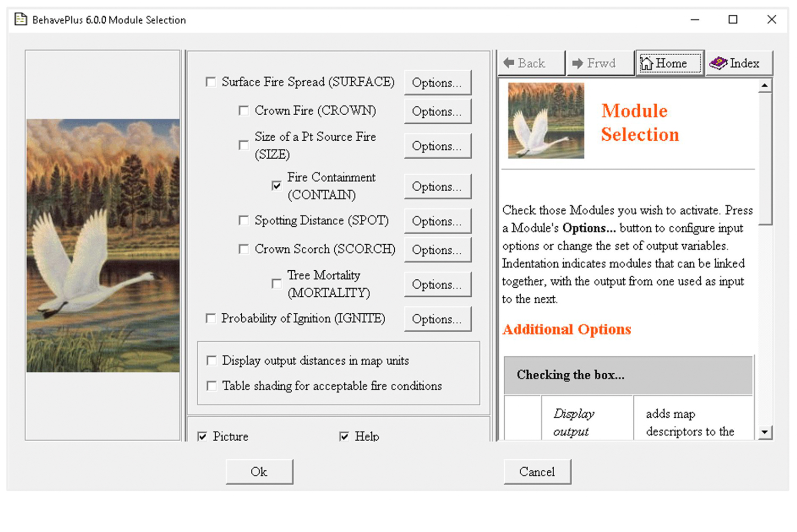
Task: Click the large swan and wildfire picture
Action: (x=103, y=245)
